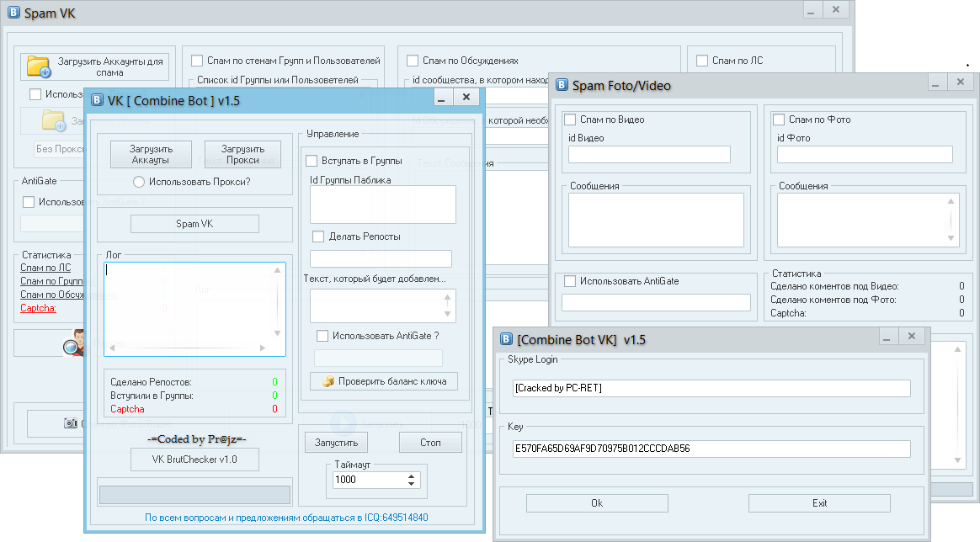Enable Спам по Видео checkbox
Screen dimensions: 980x542
click(570, 120)
